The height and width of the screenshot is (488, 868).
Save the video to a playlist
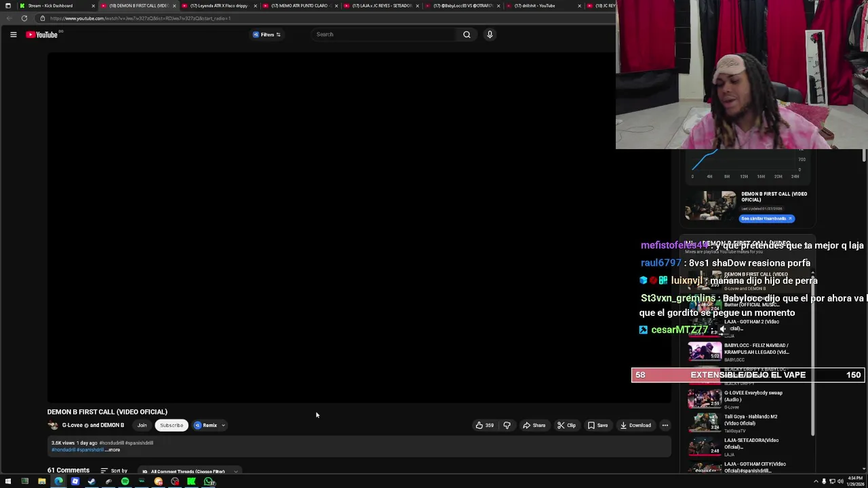(597, 426)
